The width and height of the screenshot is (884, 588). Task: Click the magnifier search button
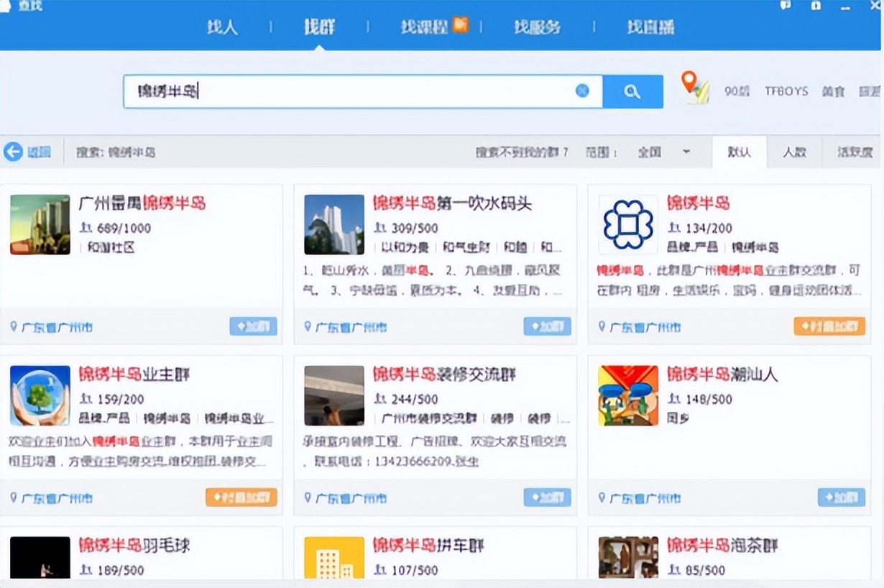point(632,91)
